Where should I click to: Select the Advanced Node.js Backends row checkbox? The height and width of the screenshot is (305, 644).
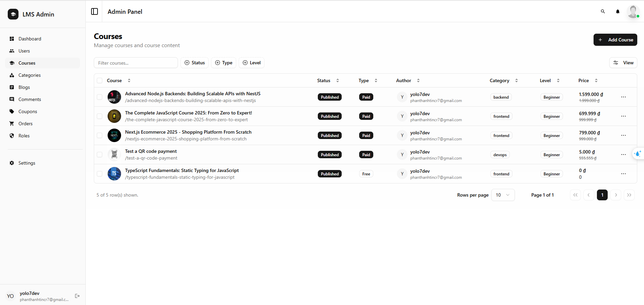(100, 97)
